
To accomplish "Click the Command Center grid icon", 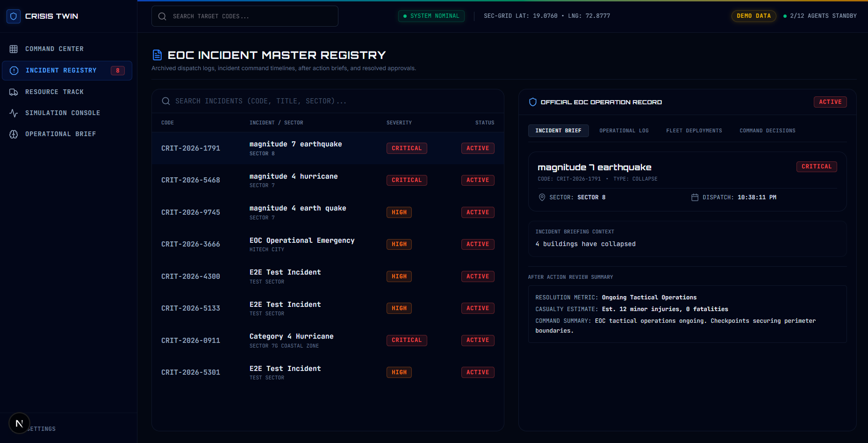I will [x=14, y=49].
